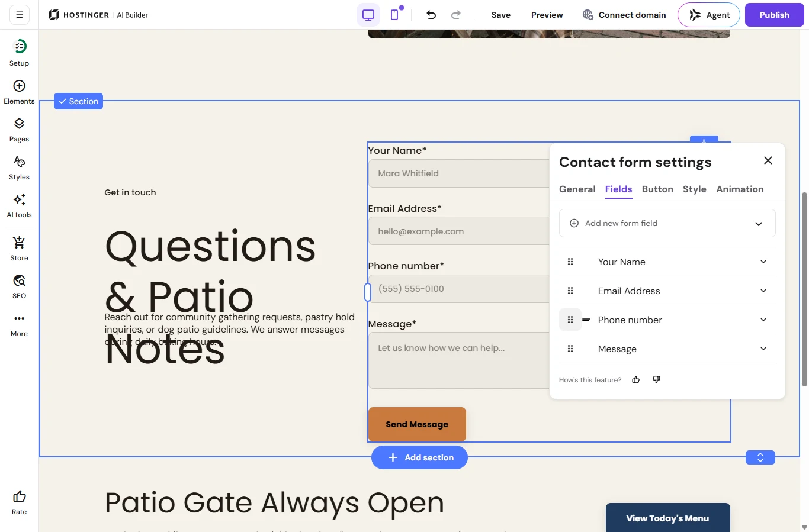Expand the Email Address field settings
Viewport: 809px width, 532px height.
coord(763,291)
